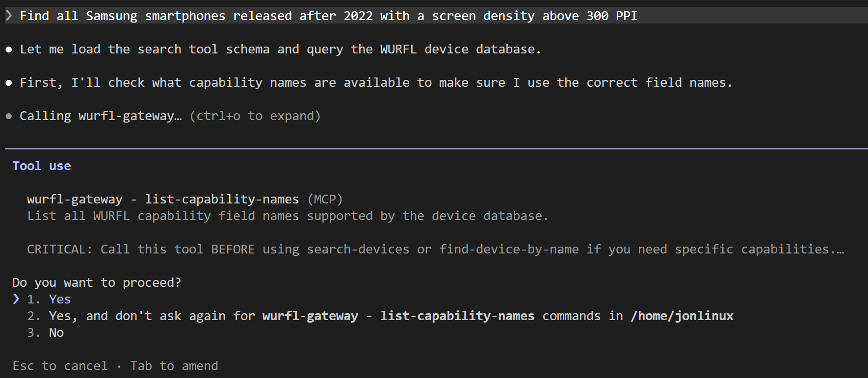Click 'Tab to amend' hint
The image size is (868, 378).
coord(174,366)
